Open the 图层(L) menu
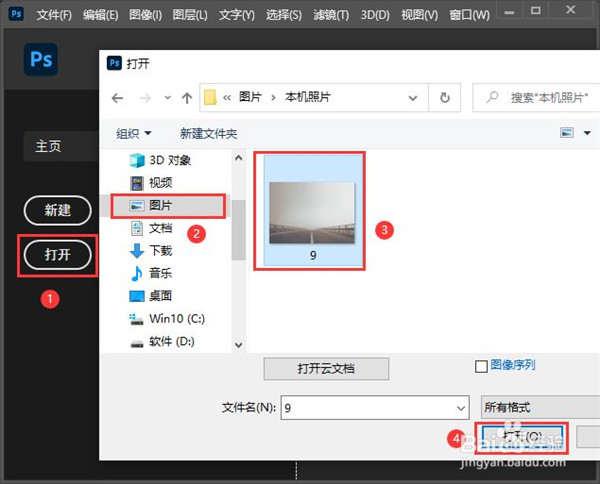Image resolution: width=600 pixels, height=484 pixels. pyautogui.click(x=189, y=15)
